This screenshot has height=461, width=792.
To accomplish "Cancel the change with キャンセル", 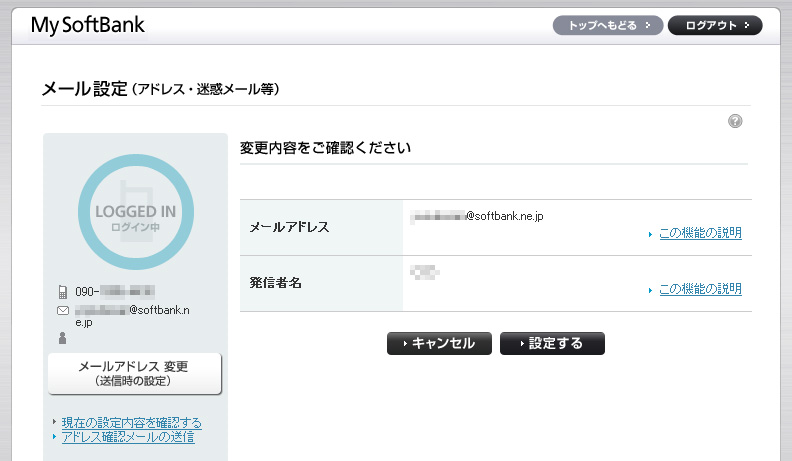I will (439, 343).
